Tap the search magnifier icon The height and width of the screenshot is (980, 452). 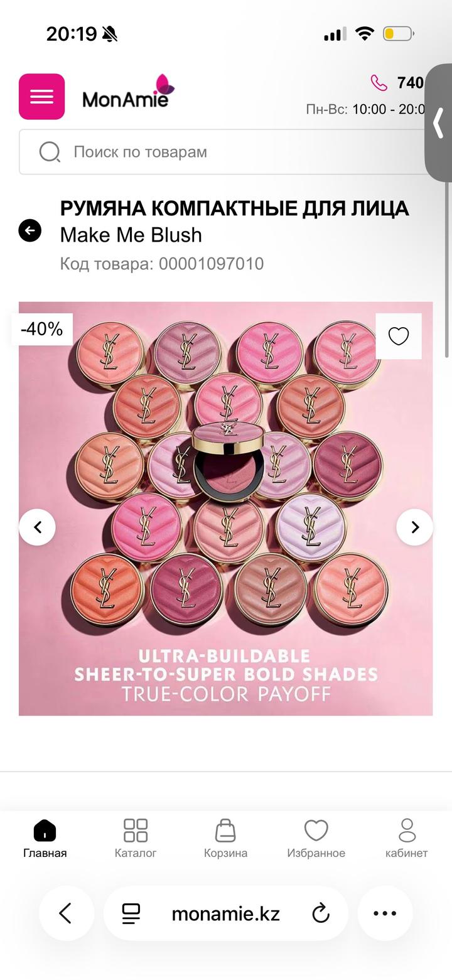click(x=50, y=152)
